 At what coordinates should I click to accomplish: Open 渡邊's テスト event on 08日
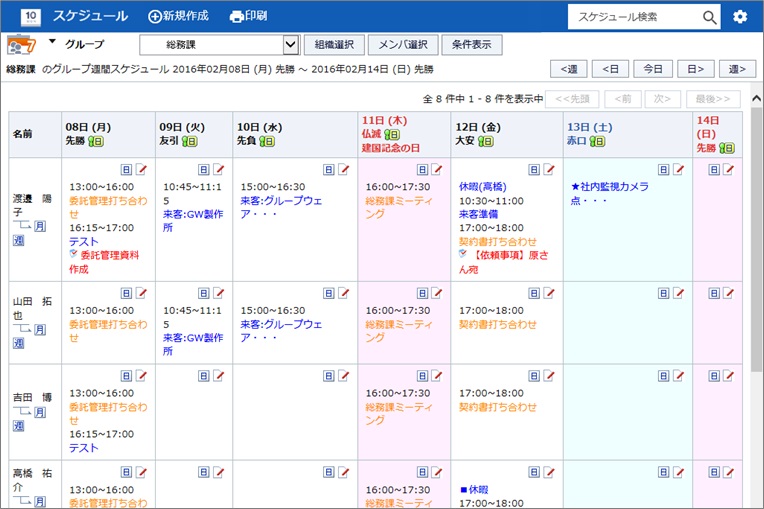point(83,242)
